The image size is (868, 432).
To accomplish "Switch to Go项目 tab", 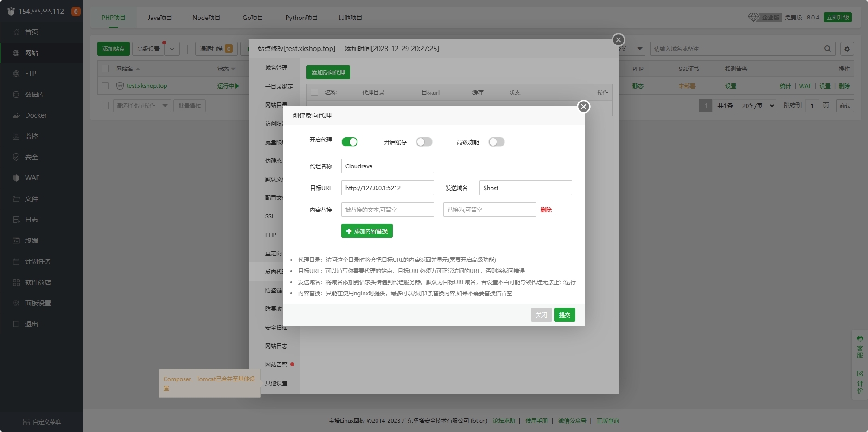I will click(253, 18).
